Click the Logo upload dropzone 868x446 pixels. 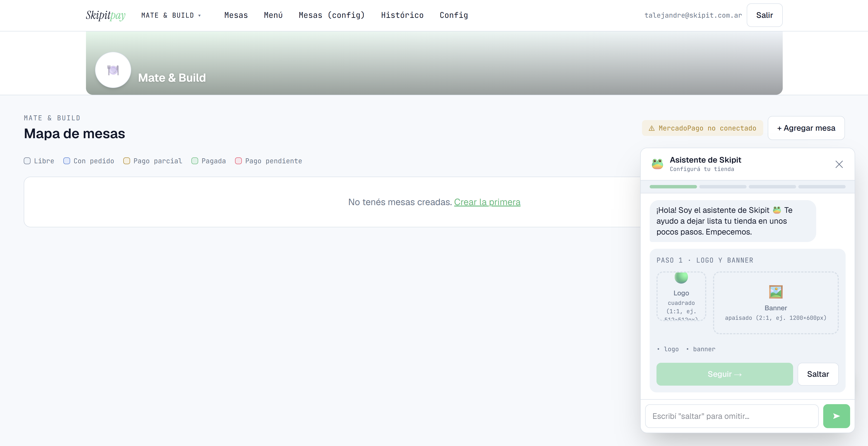(x=681, y=297)
